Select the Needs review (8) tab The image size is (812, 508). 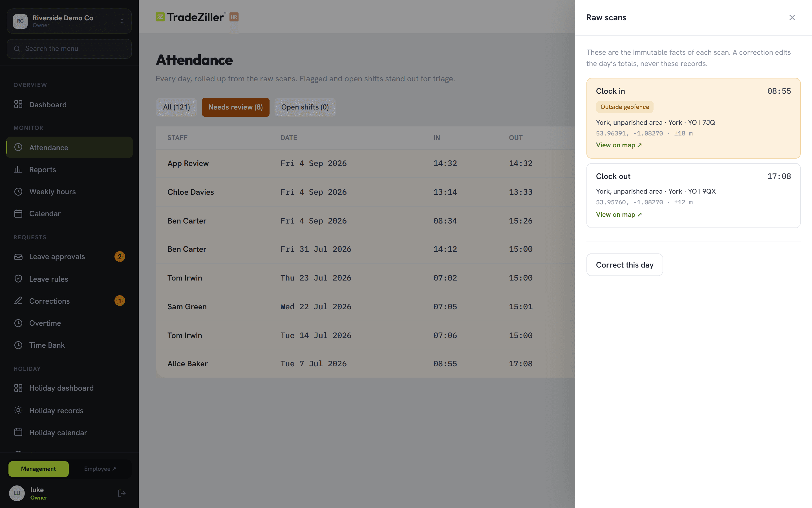click(235, 107)
